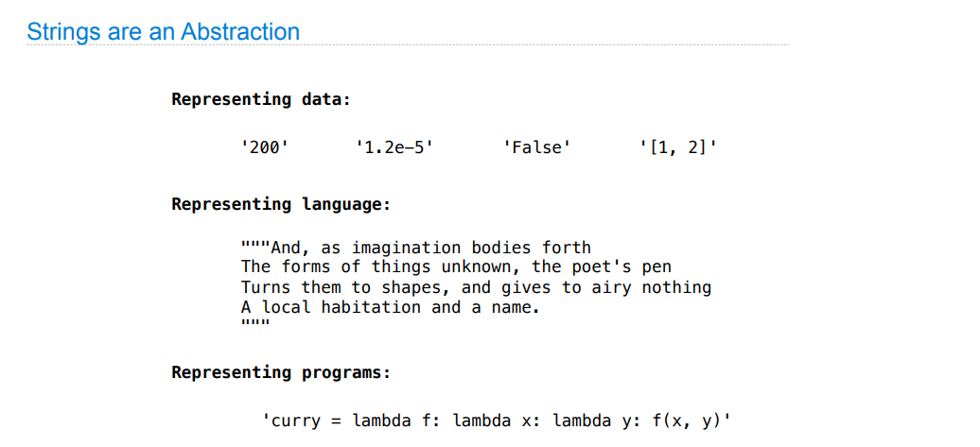The width and height of the screenshot is (980, 447).
Task: Select the 'False' string example
Action: tap(537, 148)
